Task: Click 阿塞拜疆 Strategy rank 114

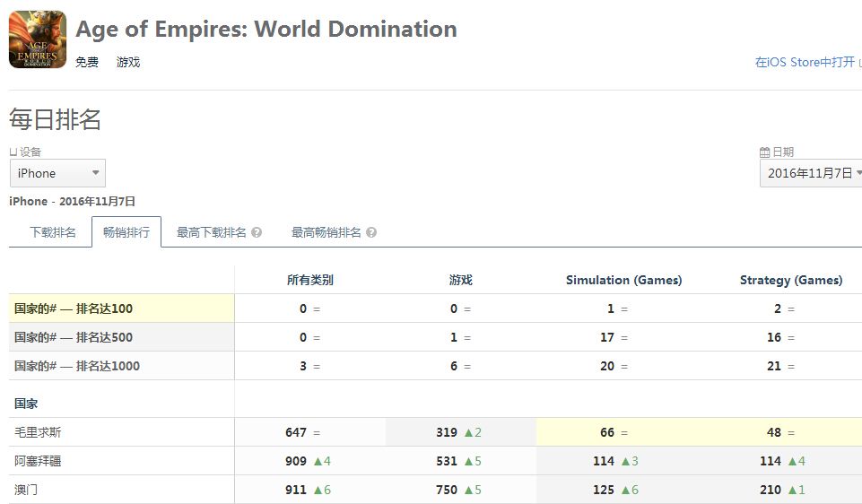Action: (x=771, y=461)
